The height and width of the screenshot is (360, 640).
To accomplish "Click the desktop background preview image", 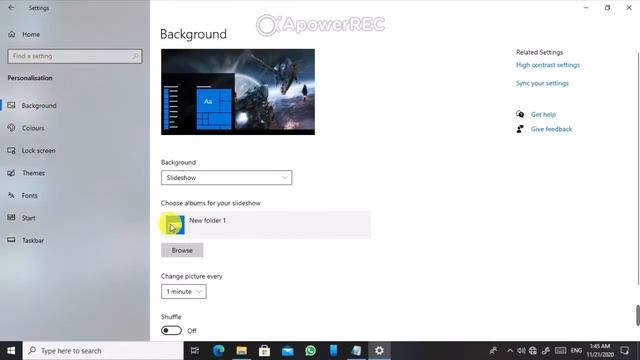I will [238, 92].
